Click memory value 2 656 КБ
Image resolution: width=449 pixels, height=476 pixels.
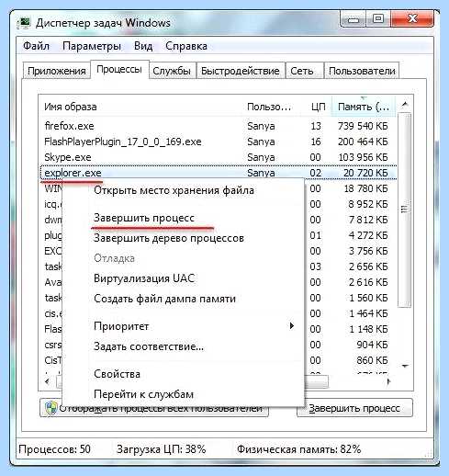[368, 266]
